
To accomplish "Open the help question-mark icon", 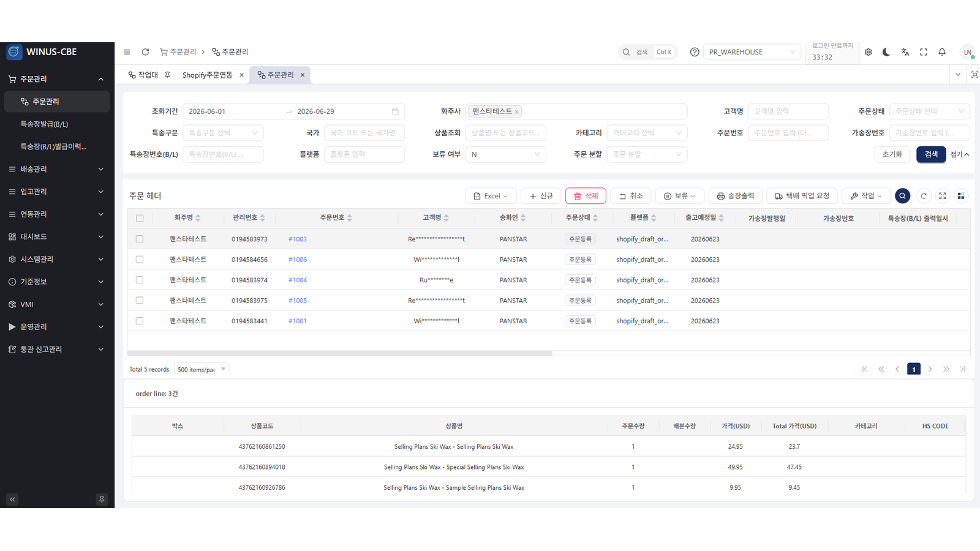I will 695,52.
